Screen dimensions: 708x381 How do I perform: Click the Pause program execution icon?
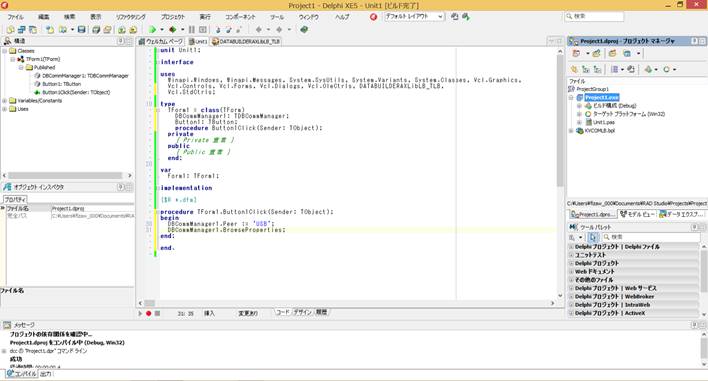[192, 30]
